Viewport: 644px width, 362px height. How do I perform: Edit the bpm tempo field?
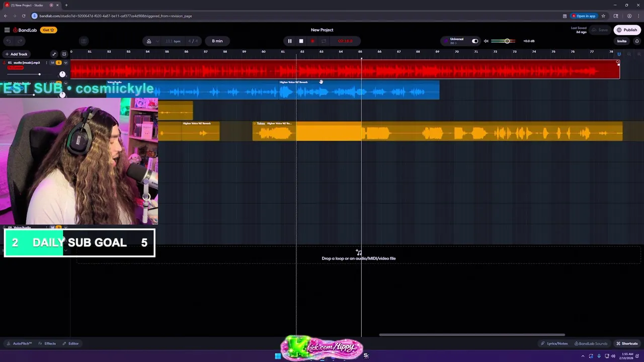click(x=174, y=41)
